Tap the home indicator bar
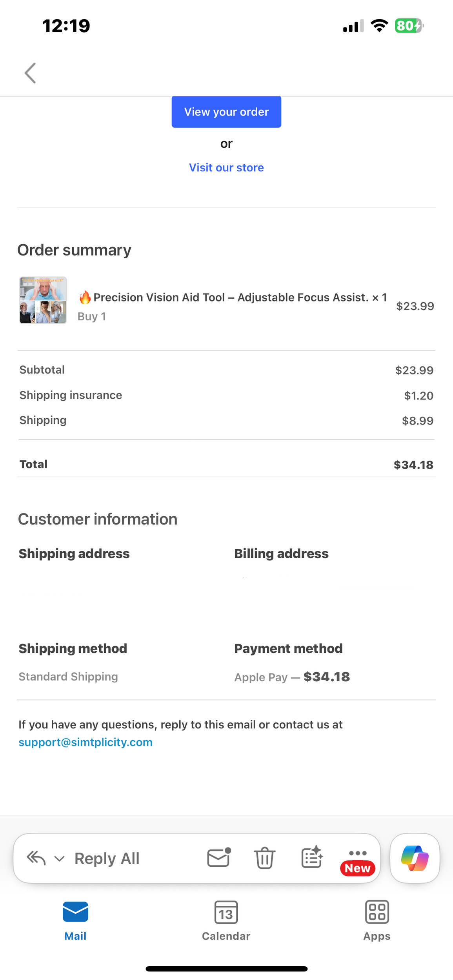453x980 pixels. 226,969
